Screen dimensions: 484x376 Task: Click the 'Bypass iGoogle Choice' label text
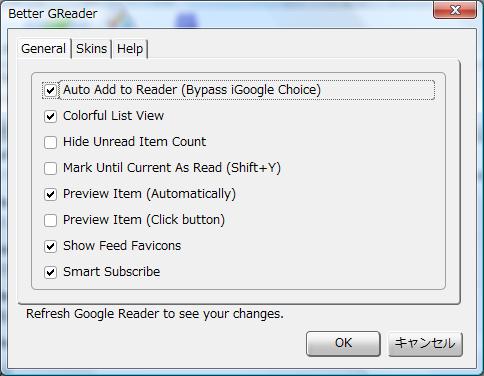pyautogui.click(x=251, y=90)
